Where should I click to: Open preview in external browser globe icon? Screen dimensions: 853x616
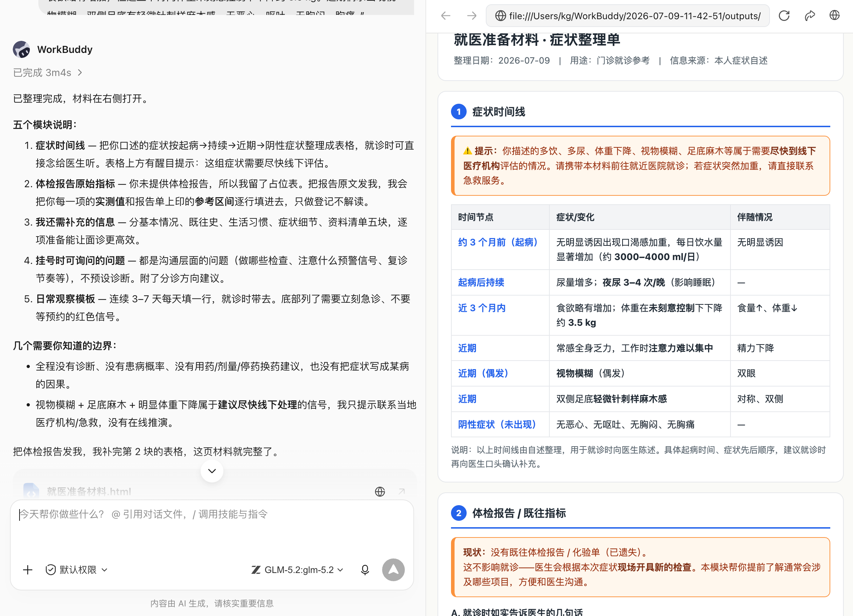tap(835, 15)
